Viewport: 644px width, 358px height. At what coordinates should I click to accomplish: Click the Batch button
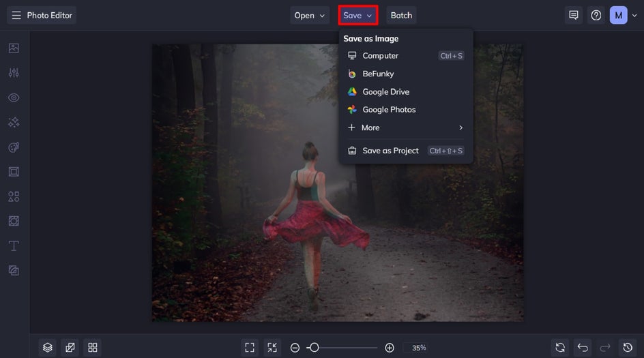401,15
